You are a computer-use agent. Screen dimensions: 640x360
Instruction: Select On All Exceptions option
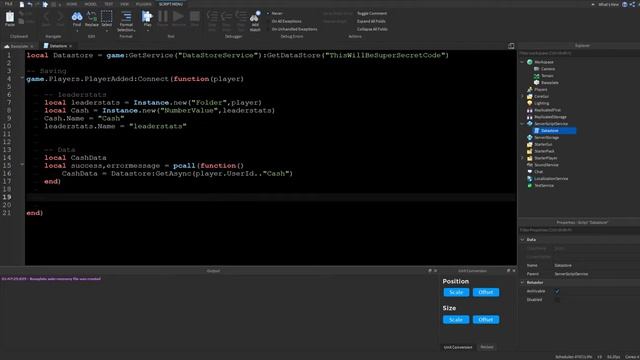coord(284,21)
